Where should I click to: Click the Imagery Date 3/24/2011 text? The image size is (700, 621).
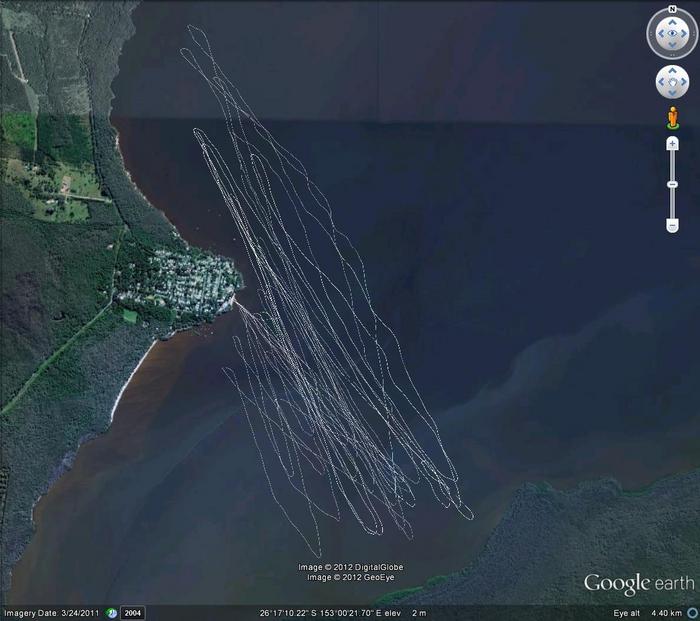point(51,613)
